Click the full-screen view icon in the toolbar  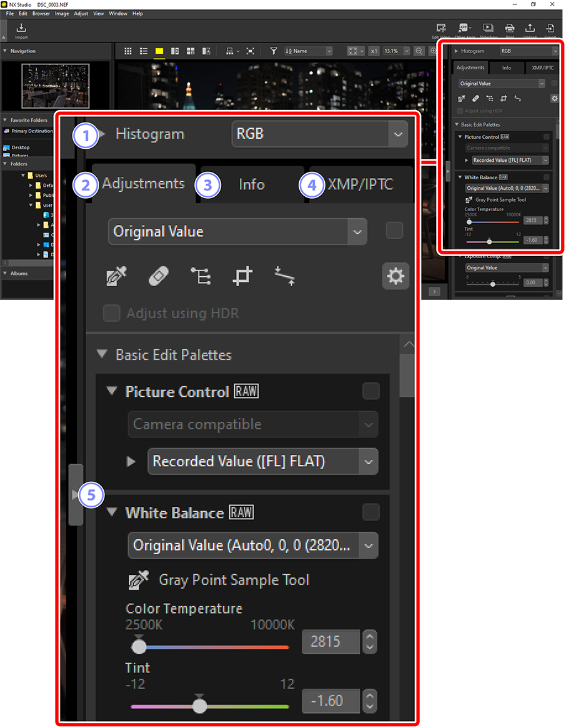pos(251,51)
